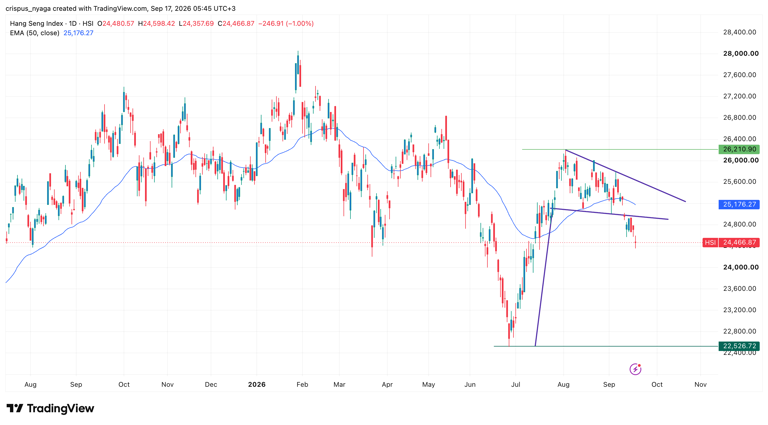Click the 28,000.00 price axis label
The width and height of the screenshot is (768, 425).
(741, 53)
